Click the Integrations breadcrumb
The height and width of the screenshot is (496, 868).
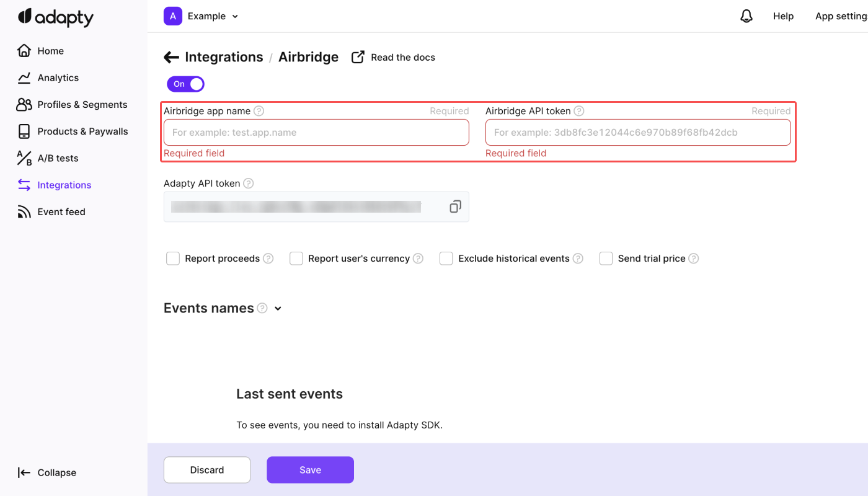click(224, 57)
